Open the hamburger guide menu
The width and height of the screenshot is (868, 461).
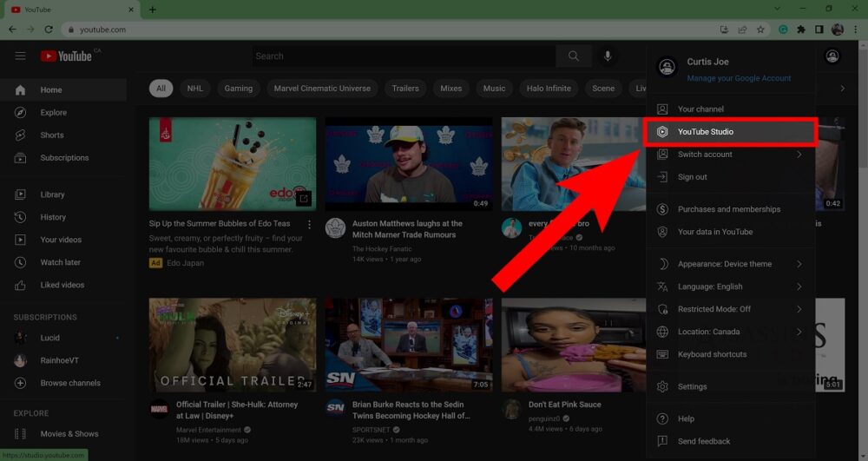coord(20,56)
